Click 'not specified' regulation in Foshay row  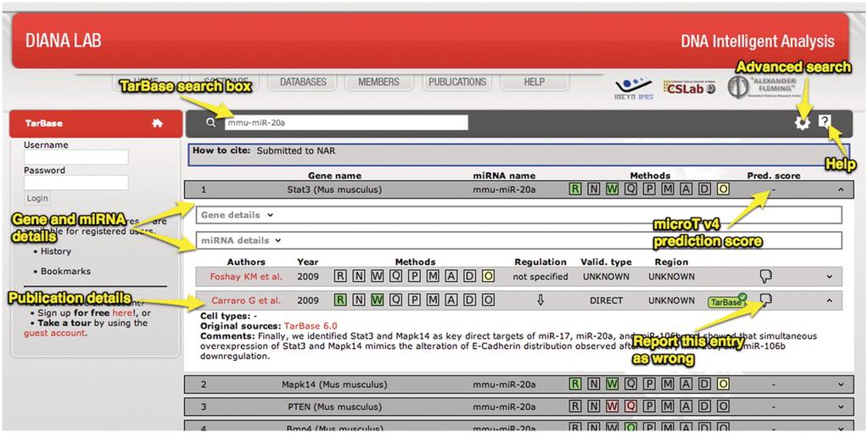click(540, 276)
